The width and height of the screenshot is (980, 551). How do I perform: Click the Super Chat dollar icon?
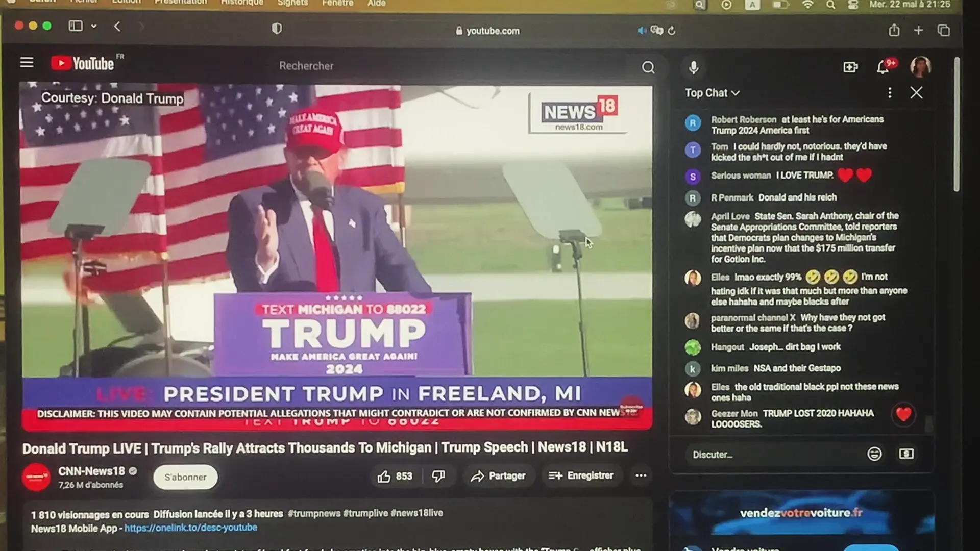coord(906,454)
